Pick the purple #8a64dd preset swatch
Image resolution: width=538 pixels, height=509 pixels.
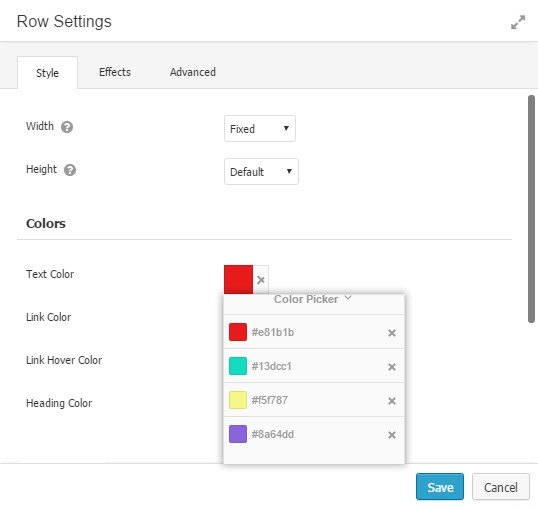coord(238,434)
